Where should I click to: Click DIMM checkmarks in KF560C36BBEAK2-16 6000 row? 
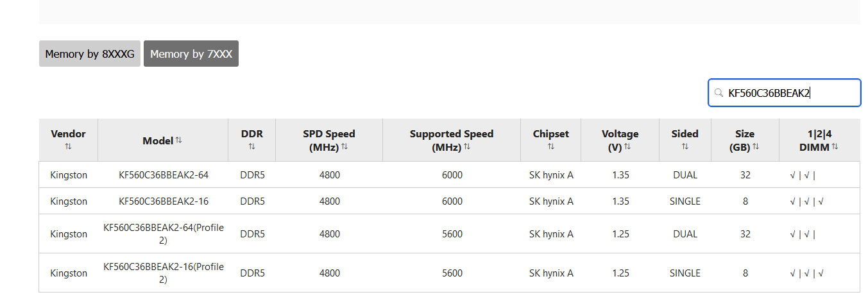pyautogui.click(x=807, y=201)
